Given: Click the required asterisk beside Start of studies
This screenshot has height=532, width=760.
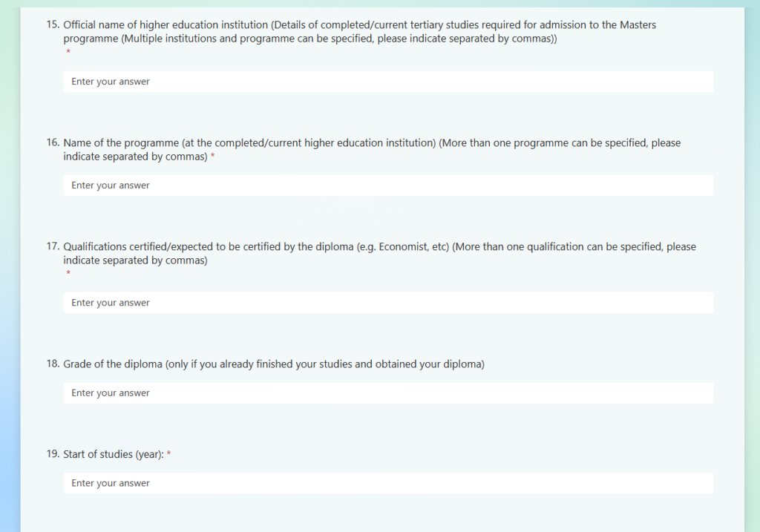Looking at the screenshot, I should tap(168, 454).
